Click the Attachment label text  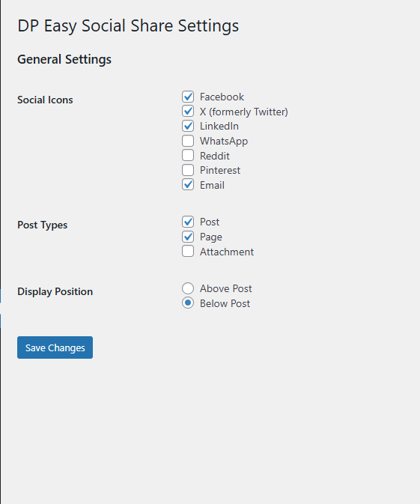tap(227, 252)
